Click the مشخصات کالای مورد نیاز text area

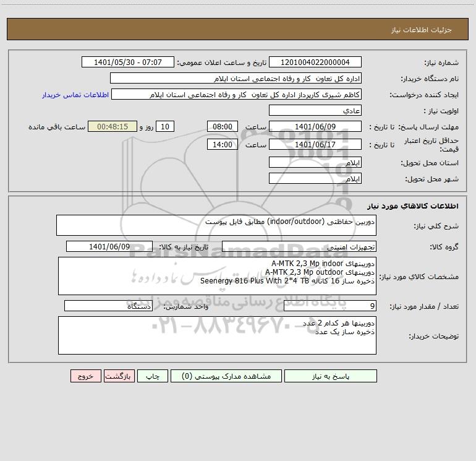[217, 276]
